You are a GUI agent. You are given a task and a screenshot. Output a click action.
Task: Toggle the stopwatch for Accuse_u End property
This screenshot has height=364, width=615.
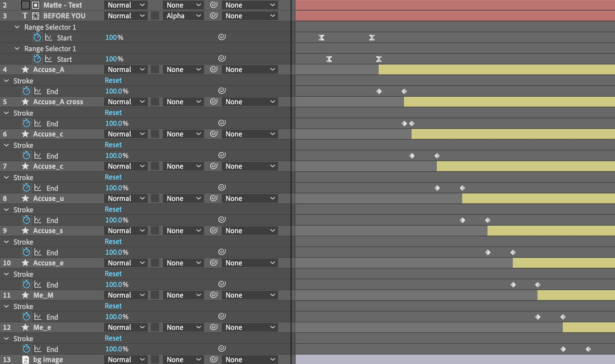[27, 220]
